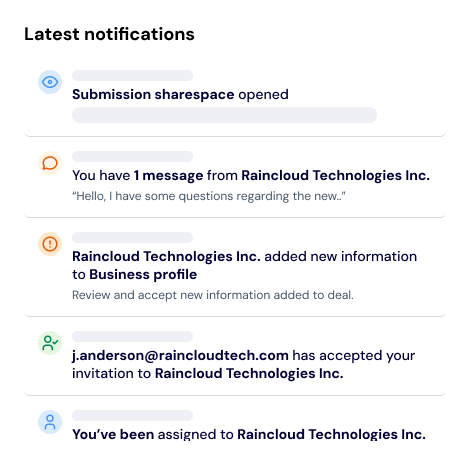Click the timestamp placeholder above accepted invitation

coord(132,336)
